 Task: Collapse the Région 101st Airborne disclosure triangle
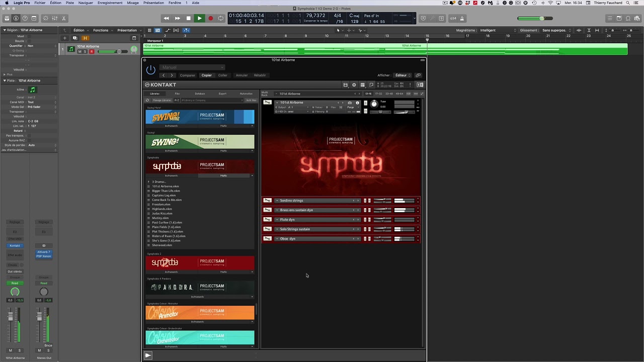pyautogui.click(x=5, y=30)
